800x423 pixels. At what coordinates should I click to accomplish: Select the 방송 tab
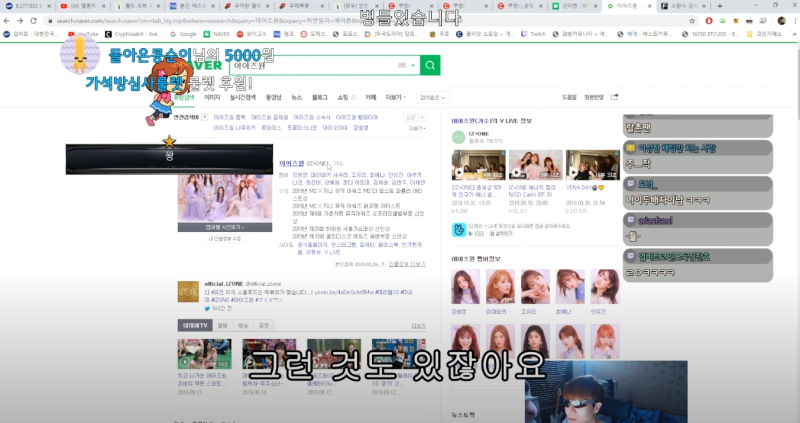[x=243, y=325]
